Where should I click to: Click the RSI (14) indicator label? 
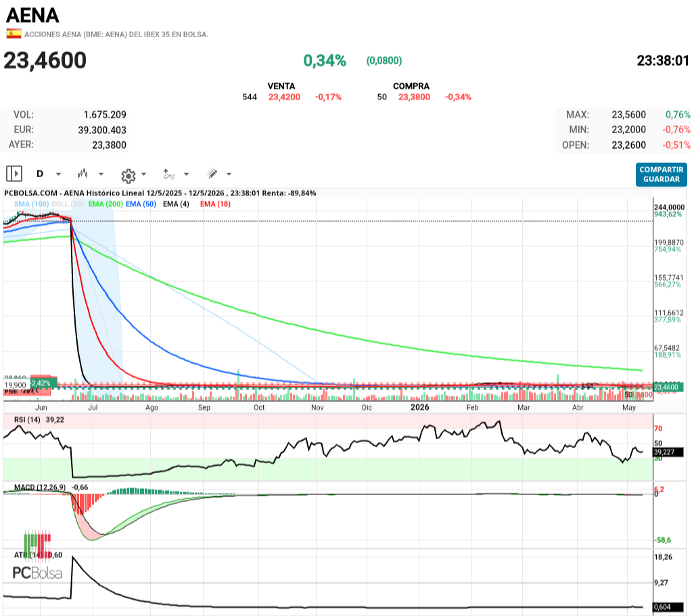(x=27, y=419)
